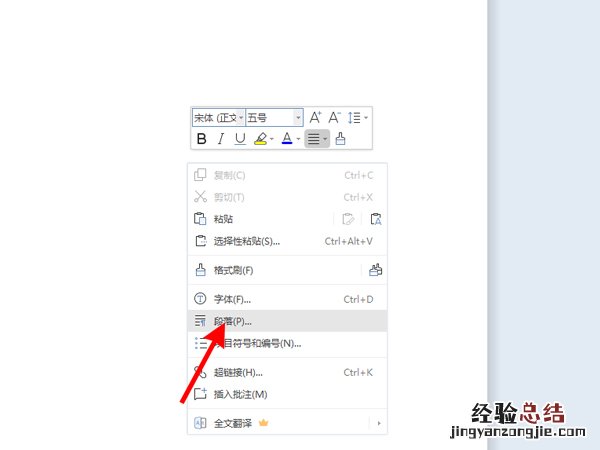The width and height of the screenshot is (600, 450).
Task: Expand the alignment dropdown arrow
Action: 325,139
